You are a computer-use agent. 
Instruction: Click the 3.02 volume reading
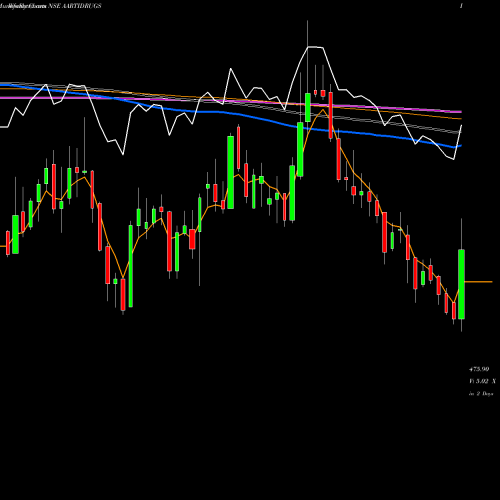pyautogui.click(x=482, y=381)
